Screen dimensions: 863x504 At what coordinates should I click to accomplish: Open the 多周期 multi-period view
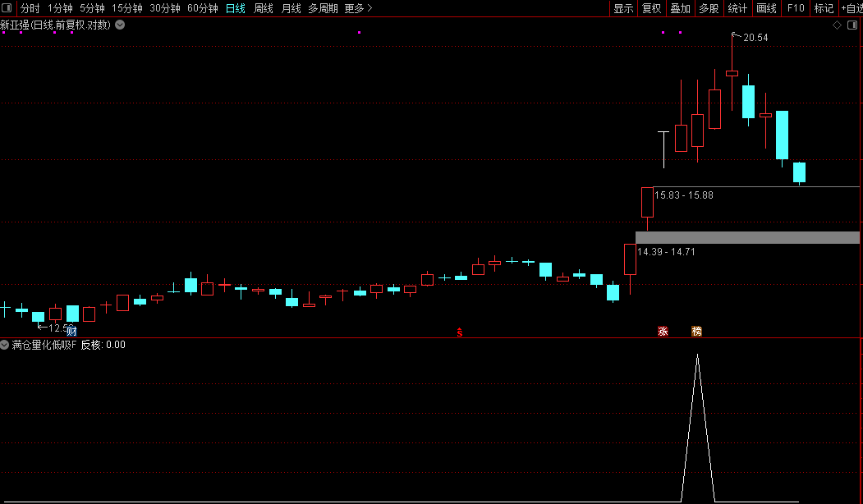(323, 8)
